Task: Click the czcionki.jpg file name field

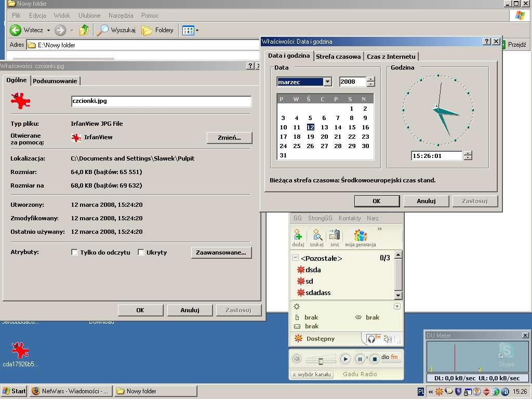Action: [x=161, y=101]
